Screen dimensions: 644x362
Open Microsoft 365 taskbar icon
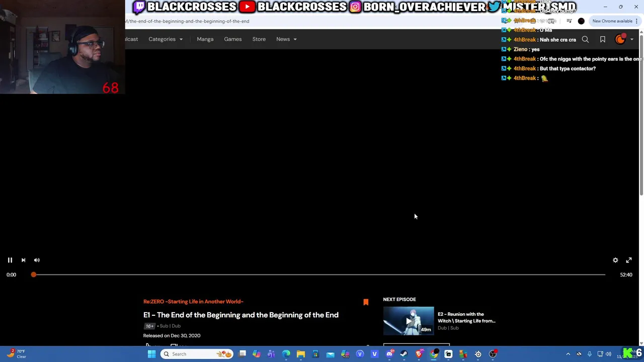click(x=345, y=354)
